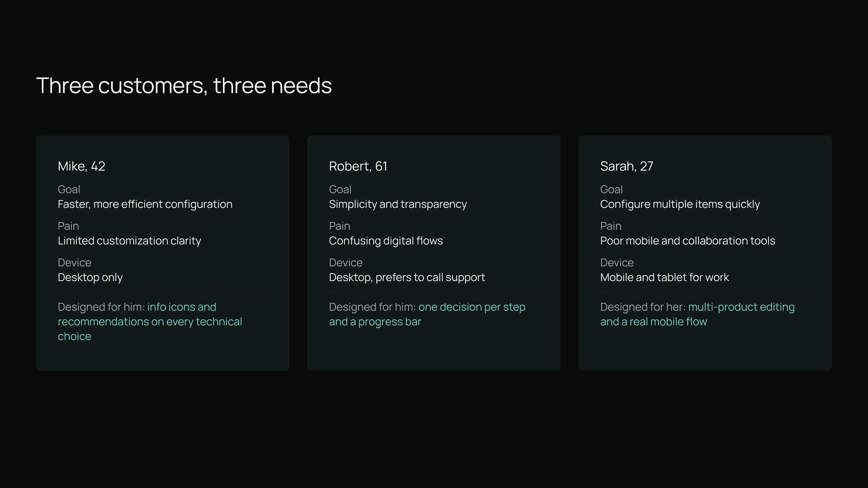Click teal 'one decision per step' text
The width and height of the screenshot is (868, 488).
click(x=472, y=307)
